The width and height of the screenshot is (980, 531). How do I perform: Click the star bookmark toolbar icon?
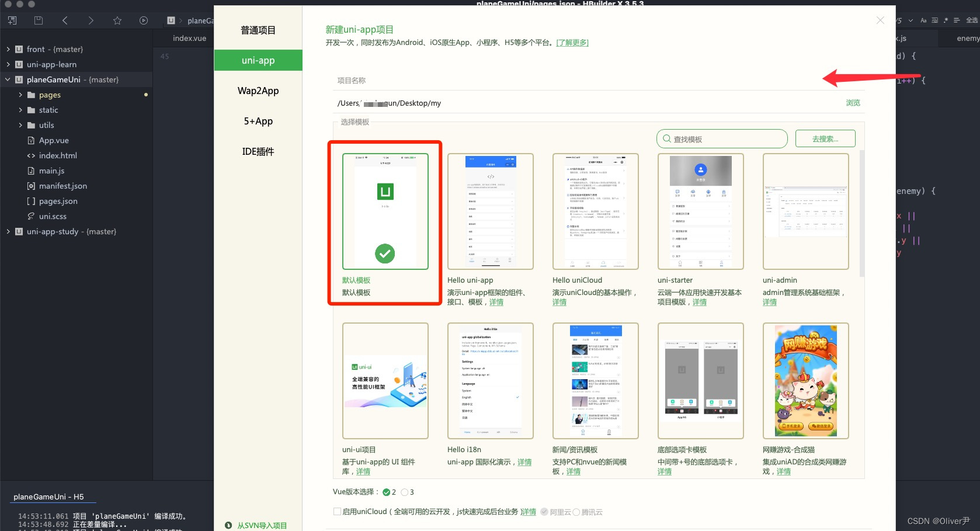pos(117,20)
